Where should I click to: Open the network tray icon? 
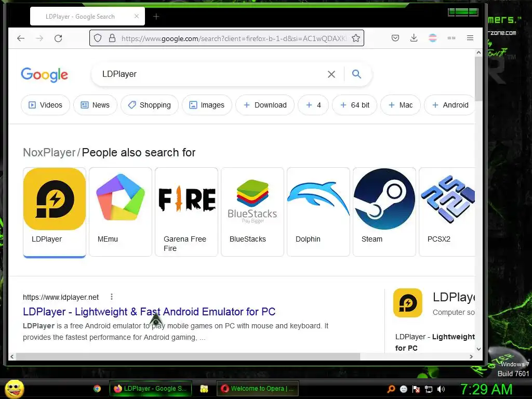429,389
